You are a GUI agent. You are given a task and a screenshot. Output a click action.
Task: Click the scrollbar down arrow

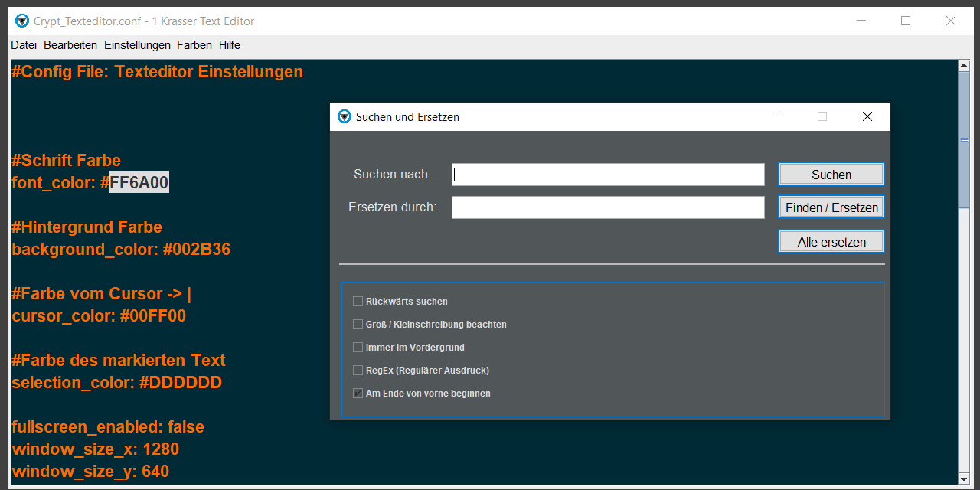tap(964, 479)
